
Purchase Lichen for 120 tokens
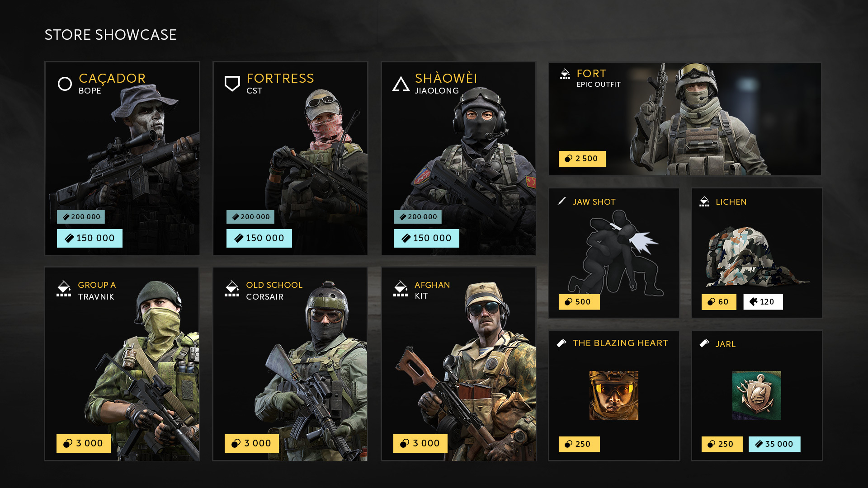[763, 302]
